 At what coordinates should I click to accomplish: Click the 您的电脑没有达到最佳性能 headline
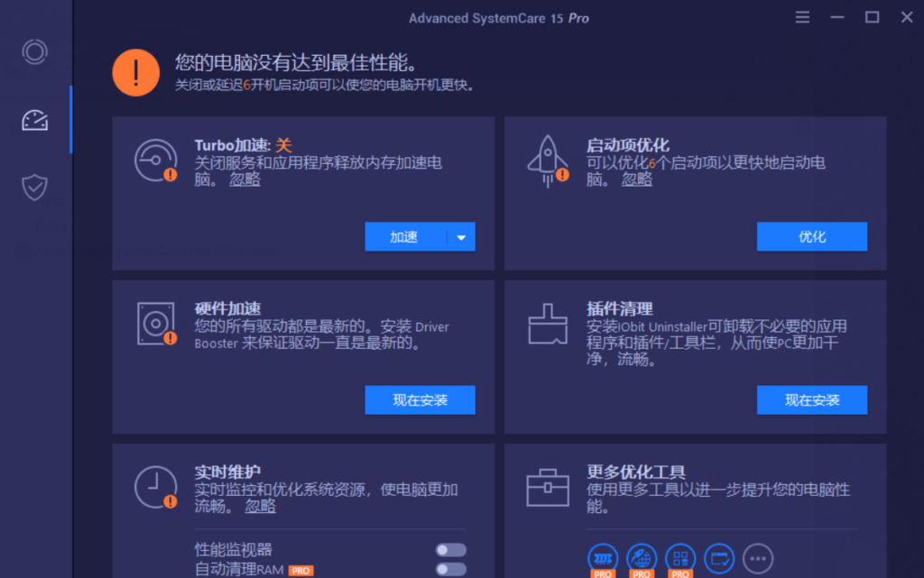(296, 62)
